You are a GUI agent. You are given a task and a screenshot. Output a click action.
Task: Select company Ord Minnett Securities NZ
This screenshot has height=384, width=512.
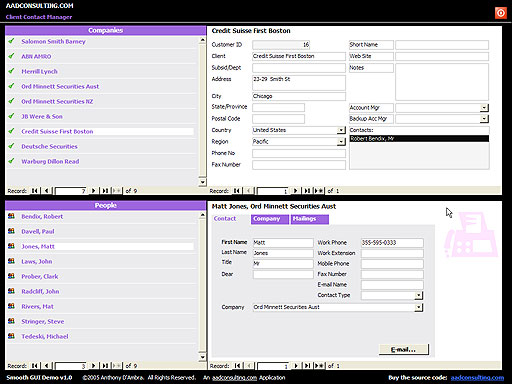57,101
